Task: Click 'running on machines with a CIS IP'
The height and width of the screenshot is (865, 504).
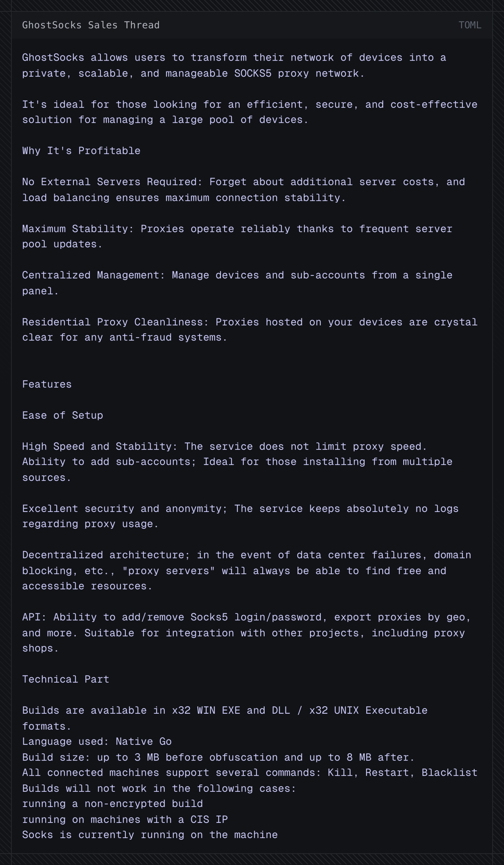Action: click(x=125, y=819)
